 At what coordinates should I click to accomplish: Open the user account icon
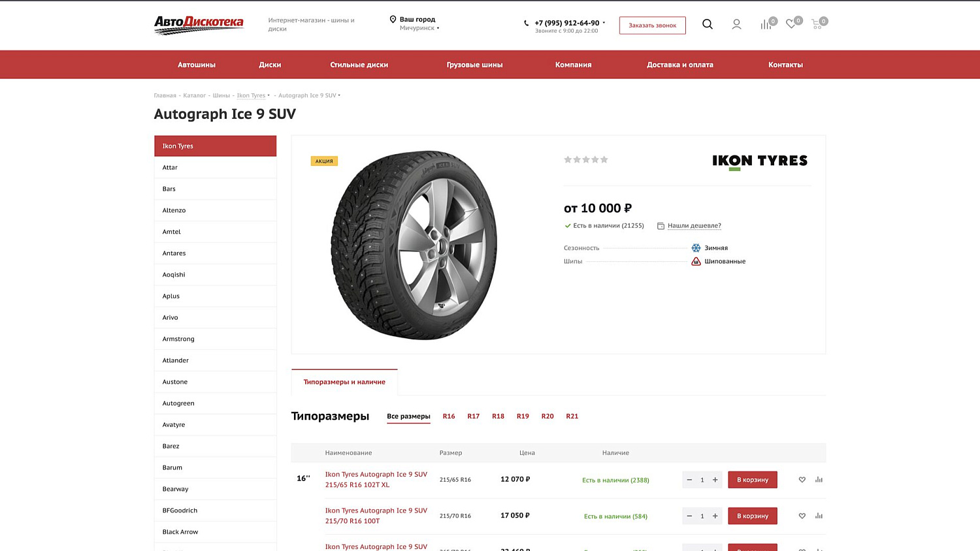point(736,24)
